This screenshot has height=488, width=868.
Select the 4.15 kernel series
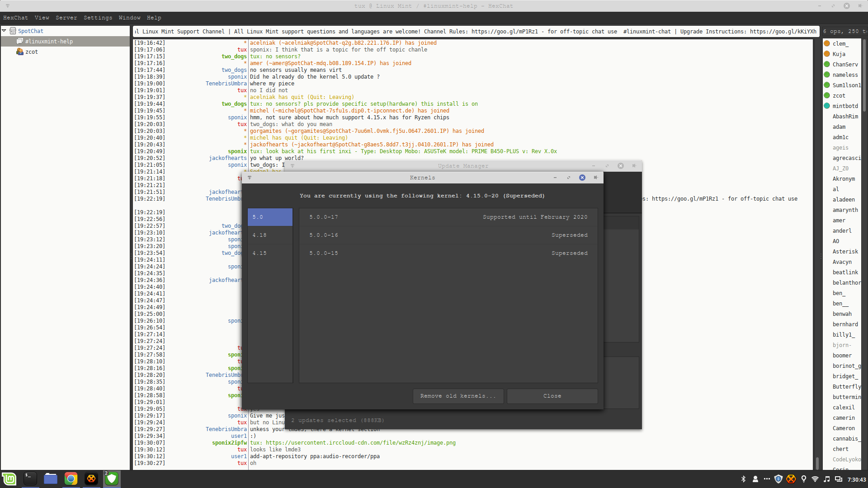[x=270, y=253]
